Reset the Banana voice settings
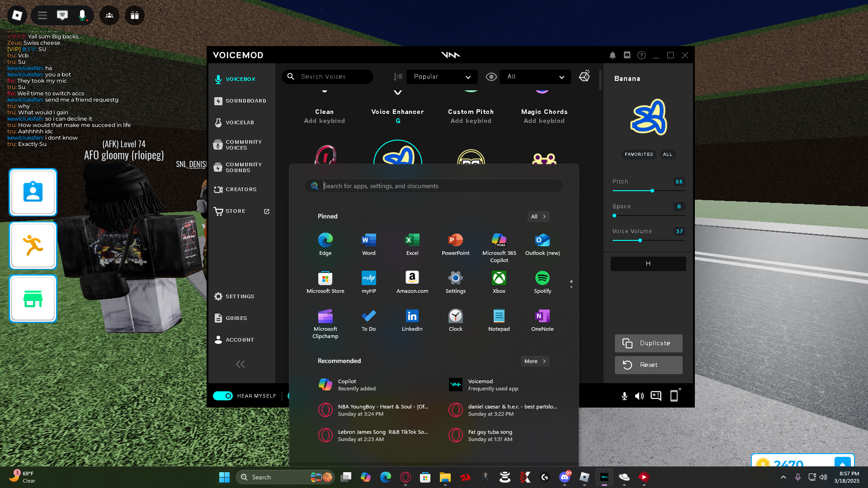This screenshot has width=868, height=488. pyautogui.click(x=648, y=365)
